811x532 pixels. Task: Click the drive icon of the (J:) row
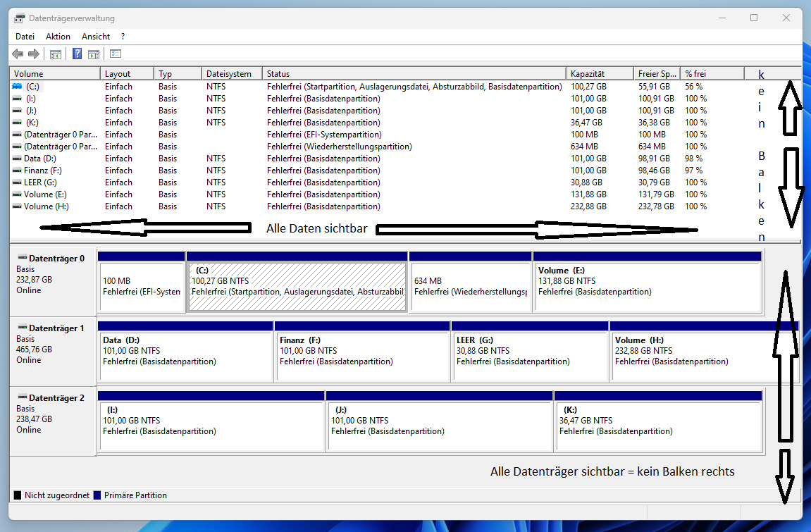point(17,110)
